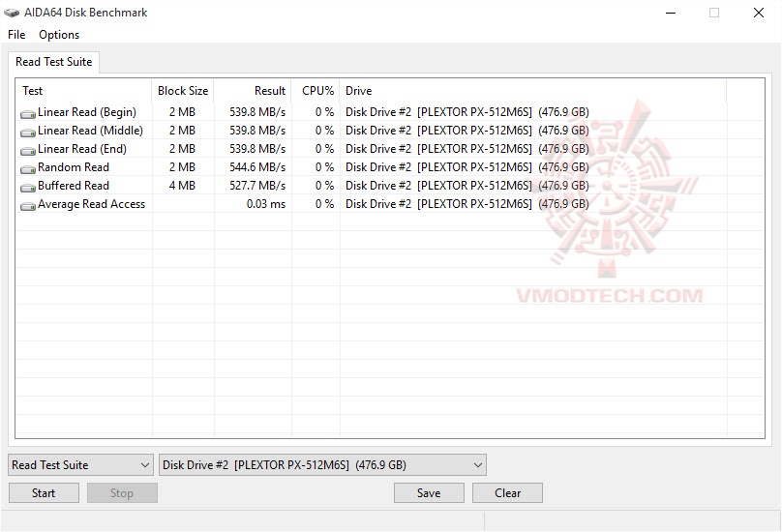
Task: Select the Average Read Access row text
Action: pyautogui.click(x=91, y=204)
